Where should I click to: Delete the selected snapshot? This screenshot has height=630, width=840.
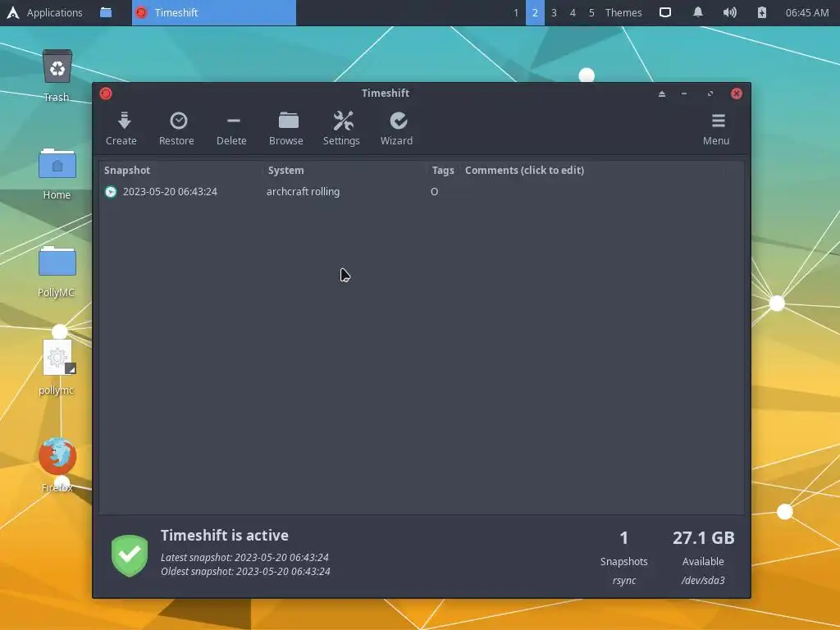pyautogui.click(x=231, y=129)
